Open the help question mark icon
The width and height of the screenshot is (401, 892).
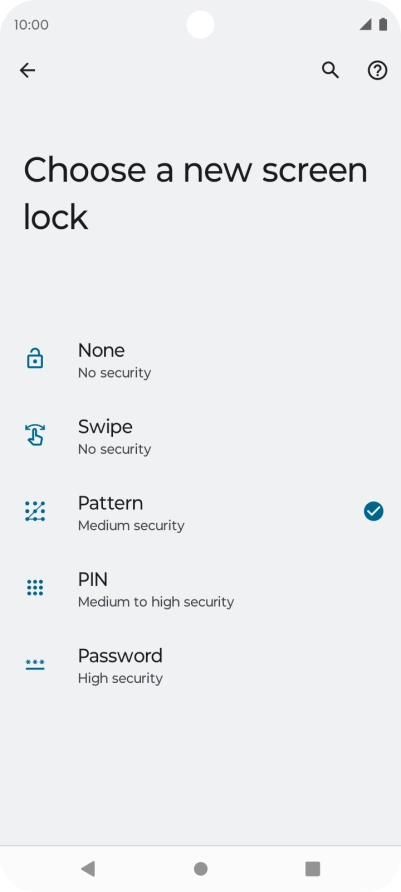tap(377, 71)
